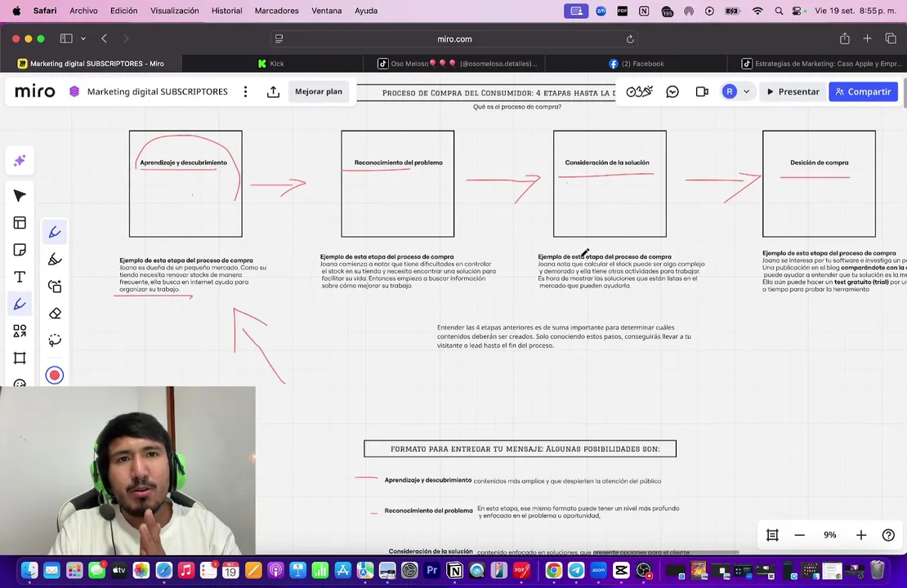Select the Consideración de la solución box
The height and width of the screenshot is (588, 907).
click(x=610, y=184)
